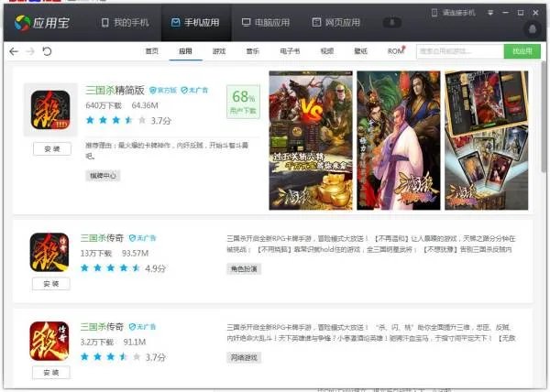
Task: Open the 网页应用 tab
Action: click(x=336, y=23)
